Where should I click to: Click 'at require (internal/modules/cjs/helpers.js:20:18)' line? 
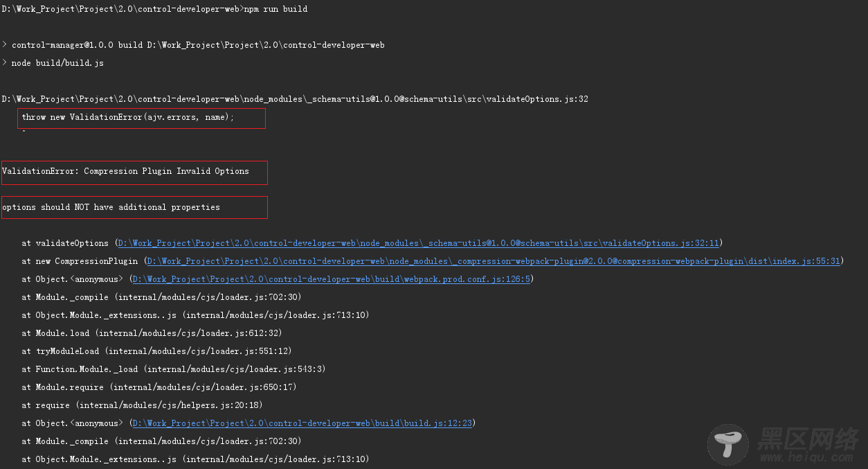142,405
